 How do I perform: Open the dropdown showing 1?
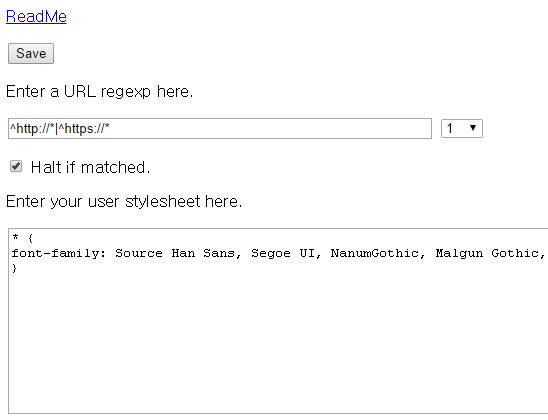click(462, 129)
